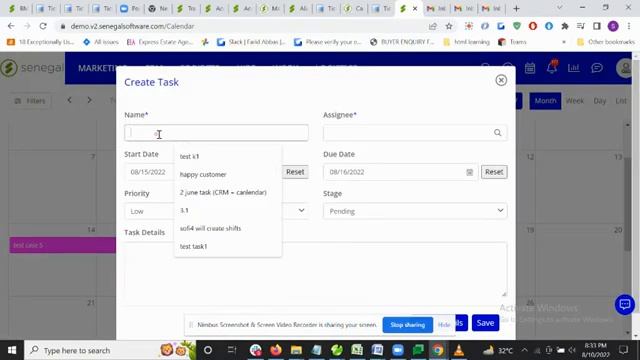
Task: Bookmark this page with the star icon
Action: pos(449,26)
